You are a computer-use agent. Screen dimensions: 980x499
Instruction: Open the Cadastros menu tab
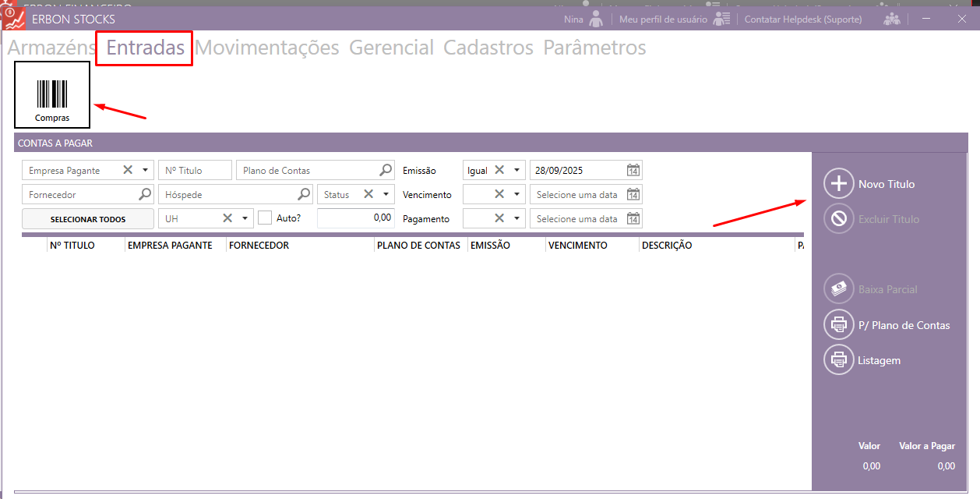coord(488,48)
